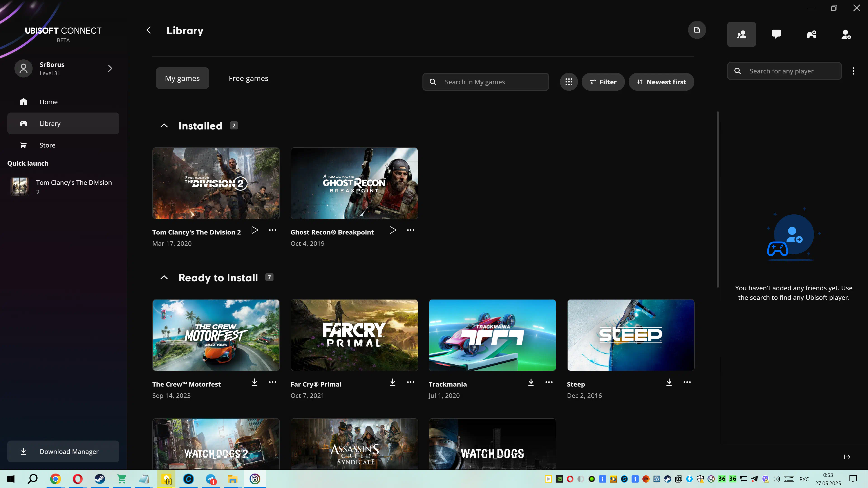Image resolution: width=868 pixels, height=488 pixels.
Task: Open Steep cover thumbnail
Action: (630, 335)
